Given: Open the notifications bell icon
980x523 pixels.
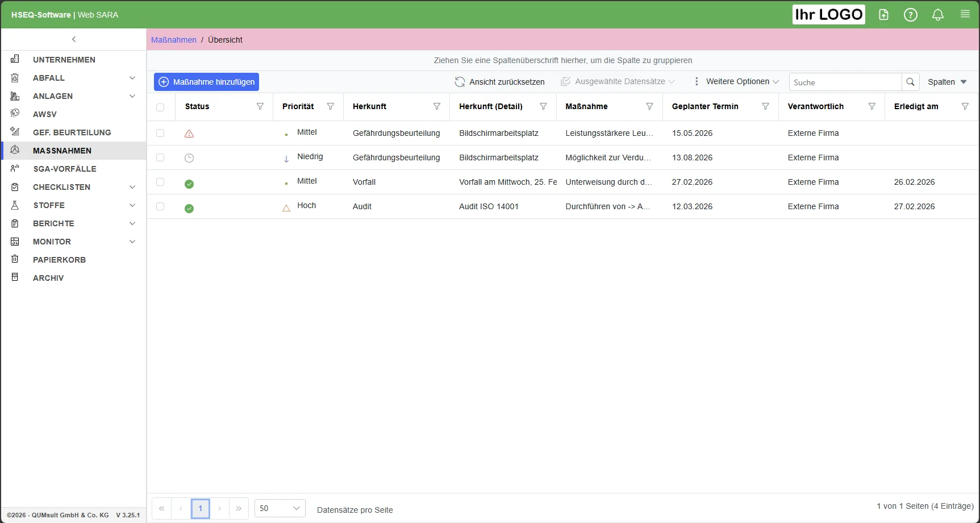Looking at the screenshot, I should coord(938,15).
